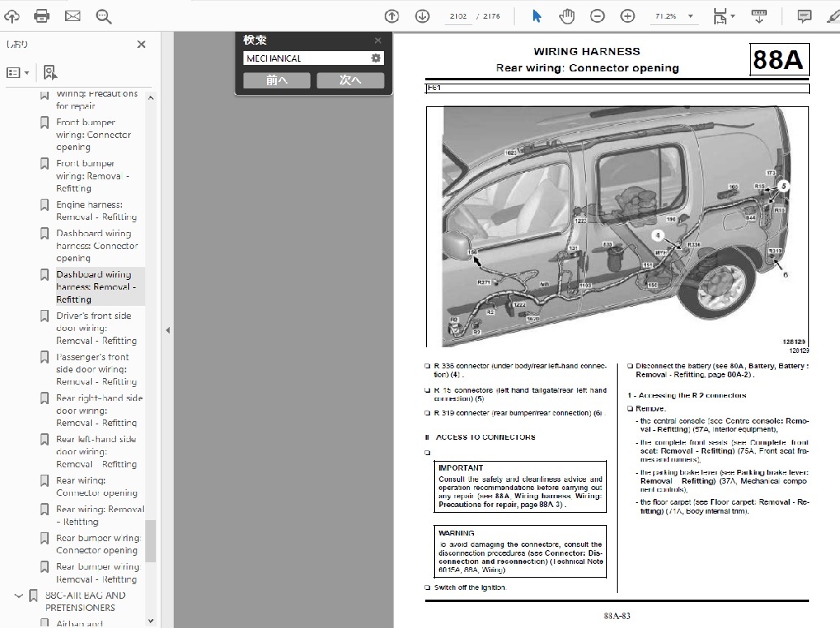Go to previous page with up arrow
Screen dimensions: 840x628
point(392,15)
